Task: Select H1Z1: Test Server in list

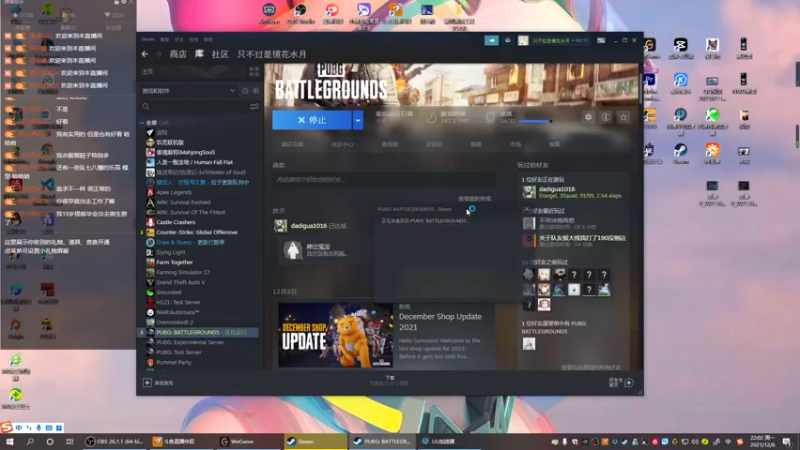Action: coord(178,302)
